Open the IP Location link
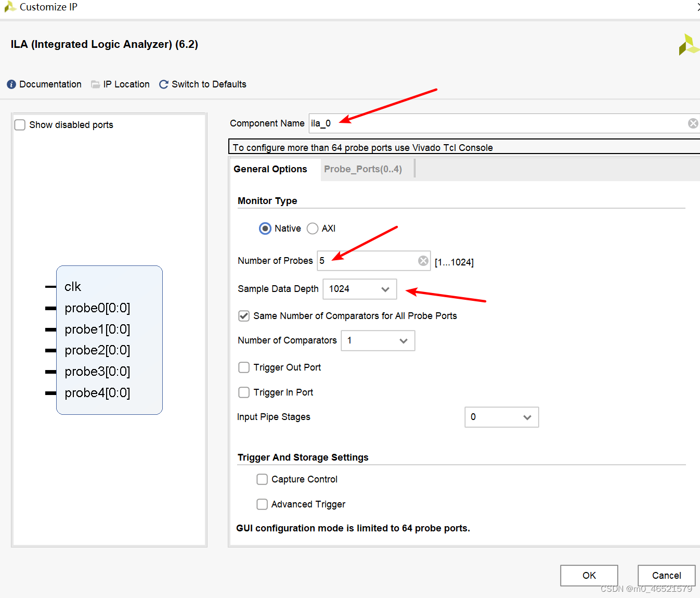The width and height of the screenshot is (700, 598). coord(126,84)
